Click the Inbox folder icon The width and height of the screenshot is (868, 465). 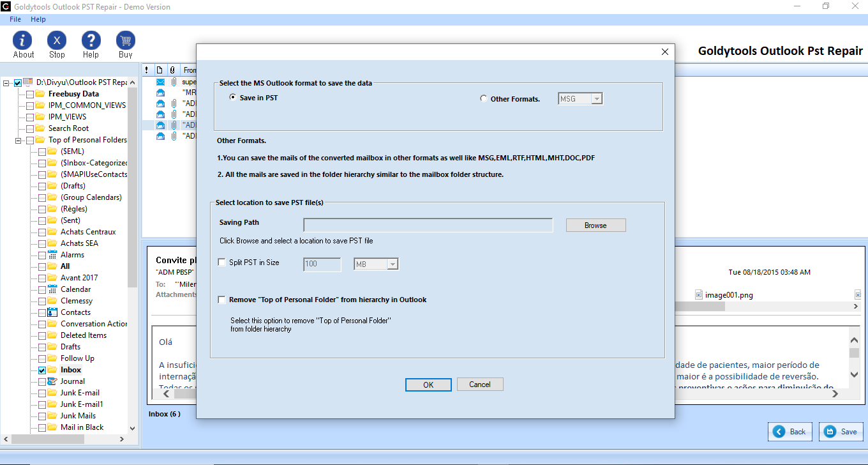tap(52, 370)
